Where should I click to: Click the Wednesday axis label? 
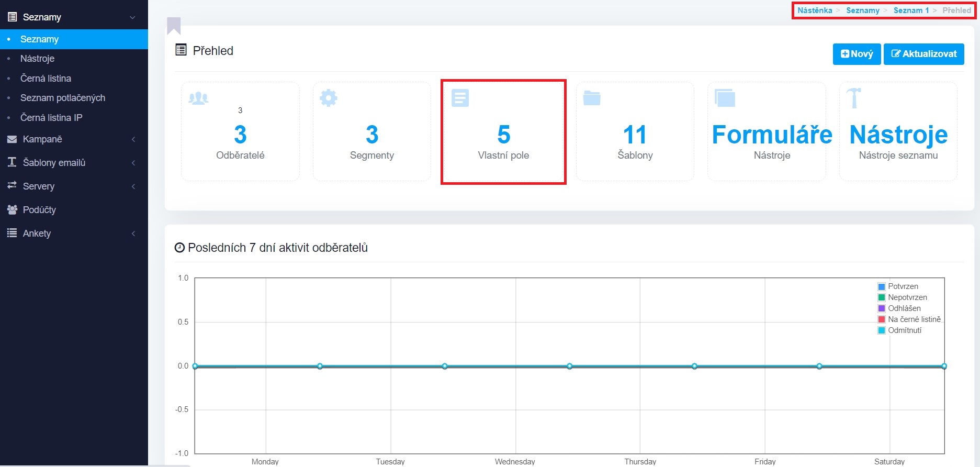[x=515, y=461]
